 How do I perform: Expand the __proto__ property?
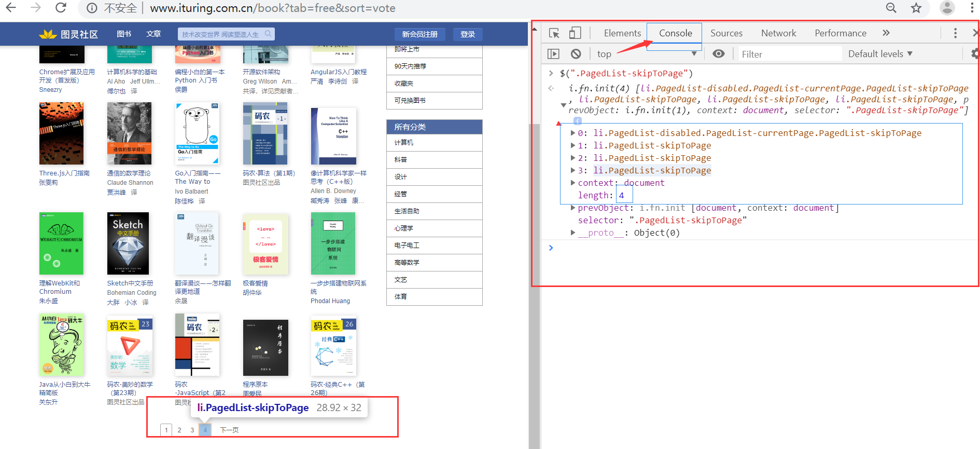(573, 233)
